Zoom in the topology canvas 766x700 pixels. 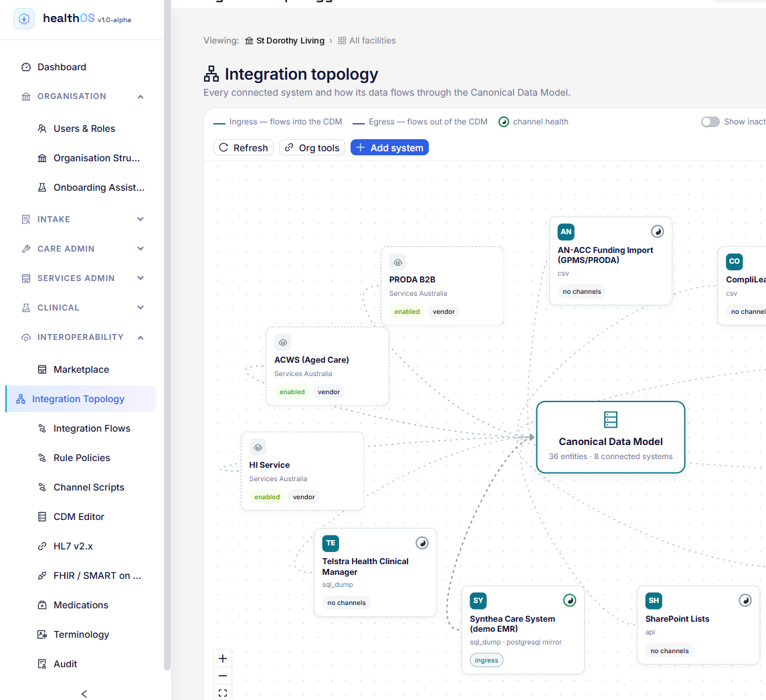click(x=223, y=659)
